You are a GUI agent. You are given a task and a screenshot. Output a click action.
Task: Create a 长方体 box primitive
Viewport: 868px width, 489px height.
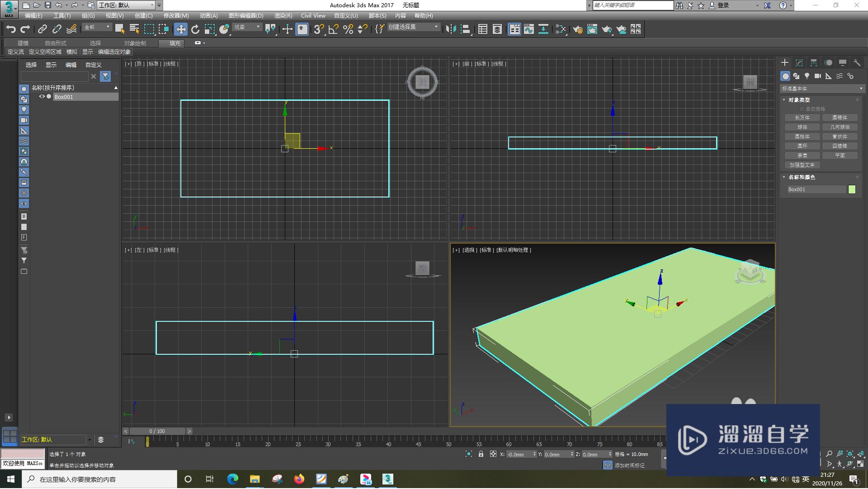(802, 118)
